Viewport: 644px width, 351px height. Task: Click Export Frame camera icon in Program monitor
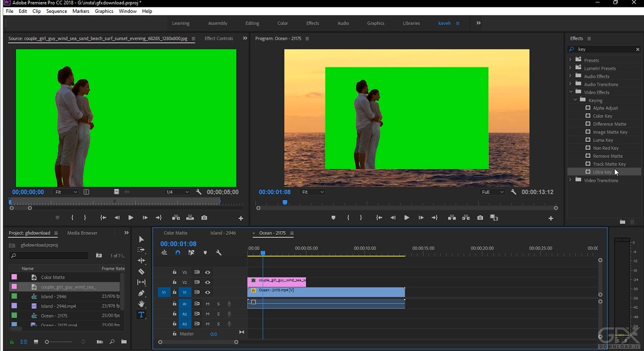coord(480,218)
